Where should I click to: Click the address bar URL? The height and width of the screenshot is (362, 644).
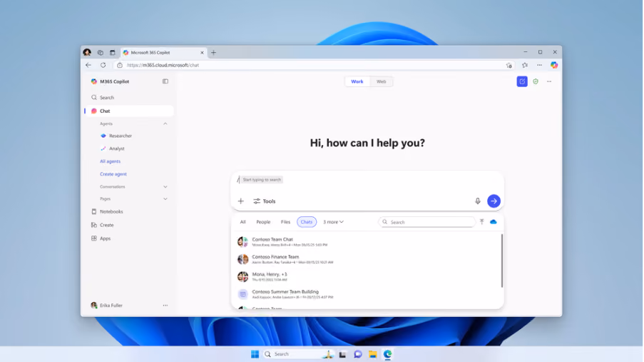163,65
